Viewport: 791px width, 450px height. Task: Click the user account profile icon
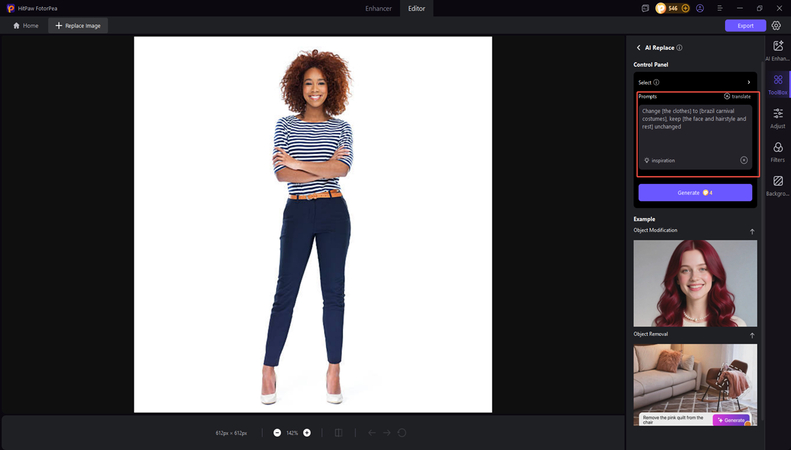pos(700,8)
